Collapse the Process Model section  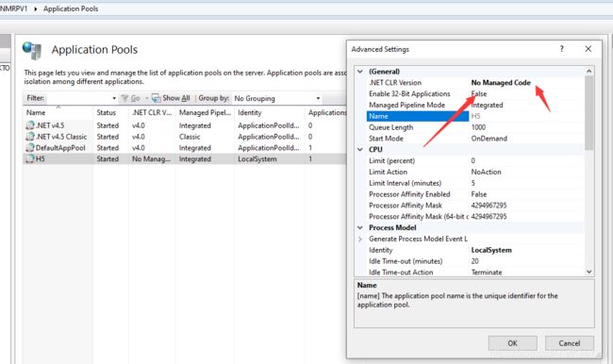point(360,227)
